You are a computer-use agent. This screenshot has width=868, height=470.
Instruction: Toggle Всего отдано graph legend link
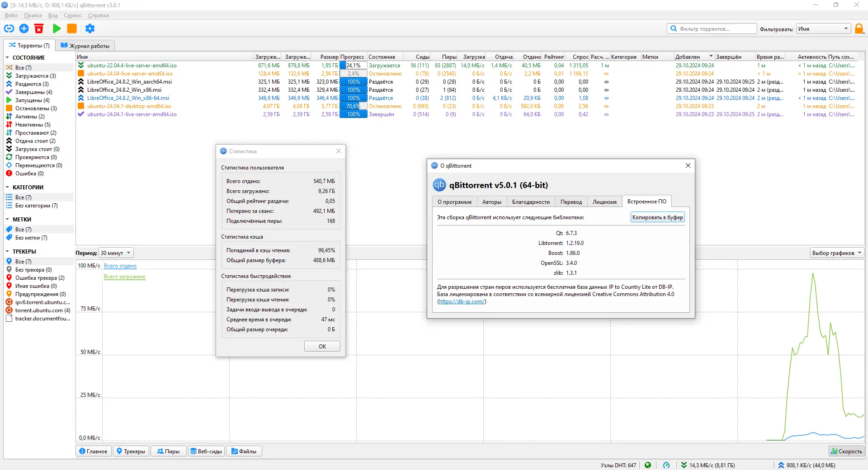120,266
